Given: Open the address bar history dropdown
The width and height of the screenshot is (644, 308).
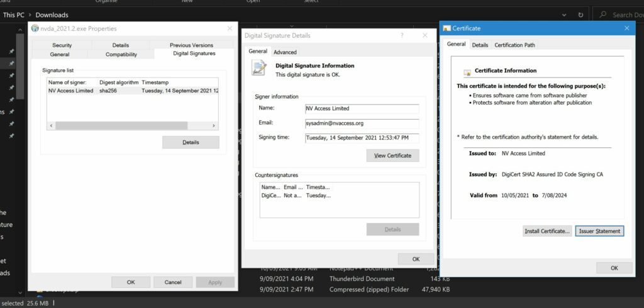Looking at the screenshot, I should tap(563, 14).
